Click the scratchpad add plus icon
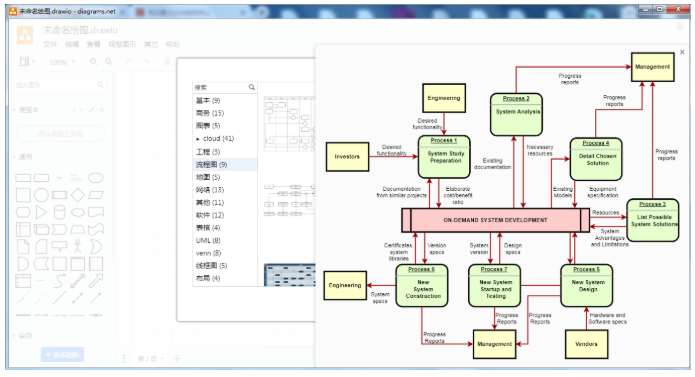695x377 pixels. pyautogui.click(x=82, y=110)
